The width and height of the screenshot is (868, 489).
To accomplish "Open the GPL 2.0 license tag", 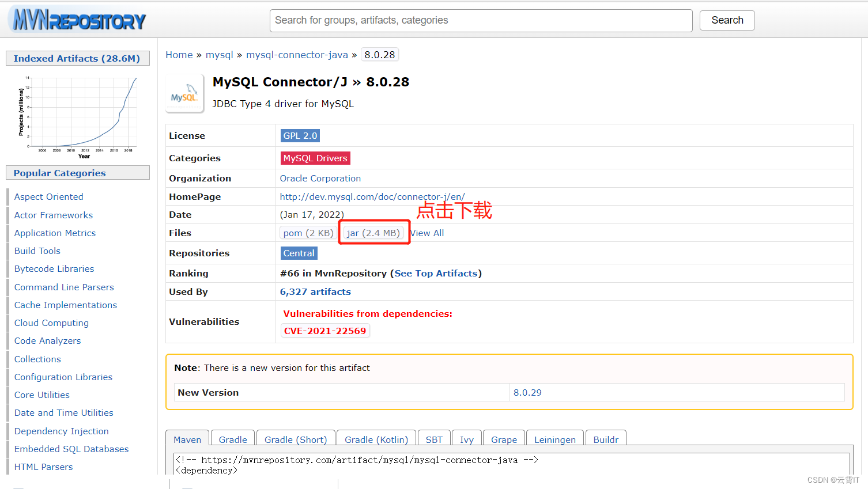I will [x=300, y=136].
